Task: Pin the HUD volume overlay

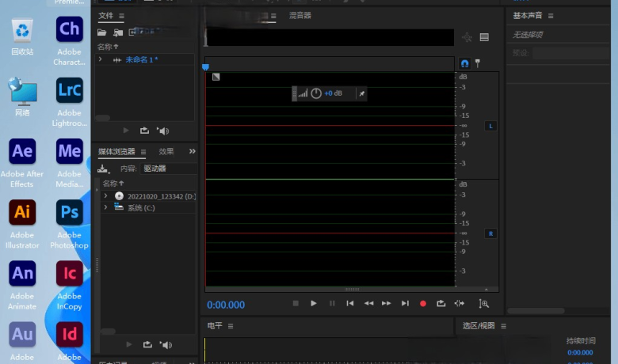Action: pos(362,93)
